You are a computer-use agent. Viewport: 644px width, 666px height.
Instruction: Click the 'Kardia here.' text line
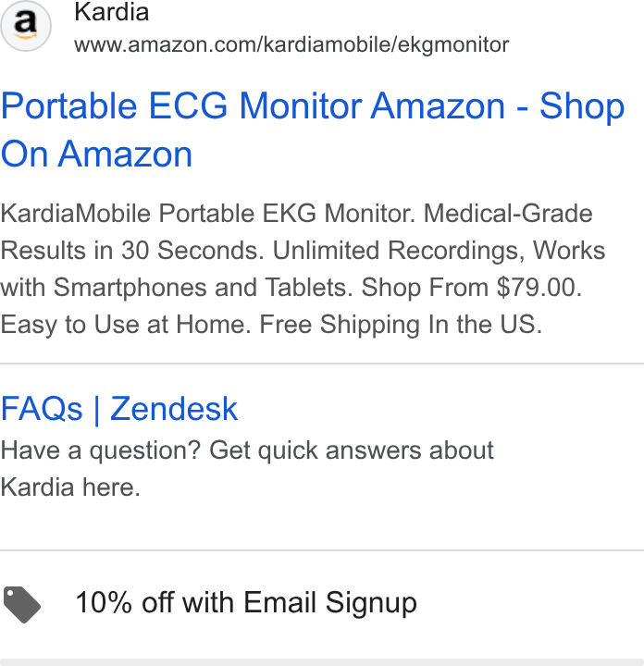pos(70,487)
